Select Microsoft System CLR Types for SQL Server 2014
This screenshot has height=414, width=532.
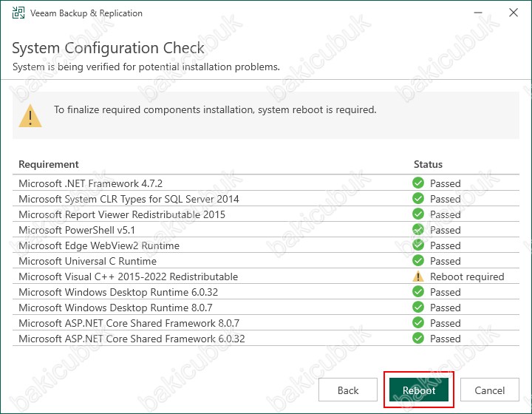pos(129,199)
